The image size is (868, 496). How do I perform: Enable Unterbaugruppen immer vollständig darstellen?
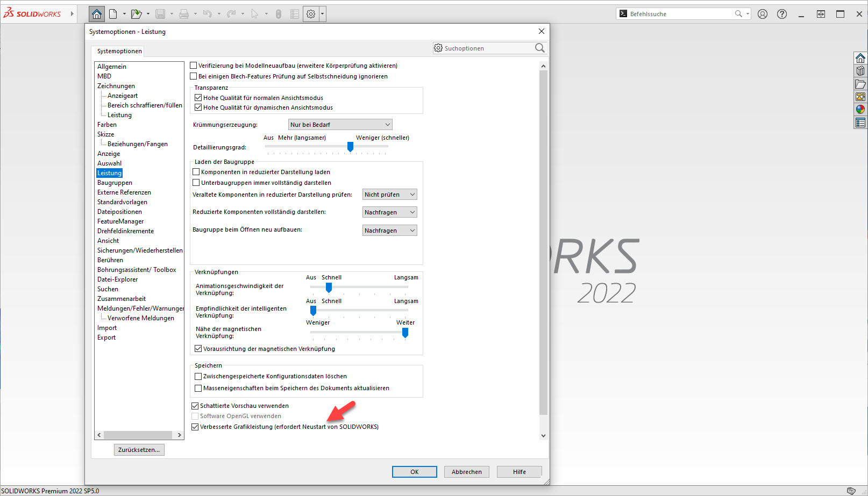(x=196, y=183)
